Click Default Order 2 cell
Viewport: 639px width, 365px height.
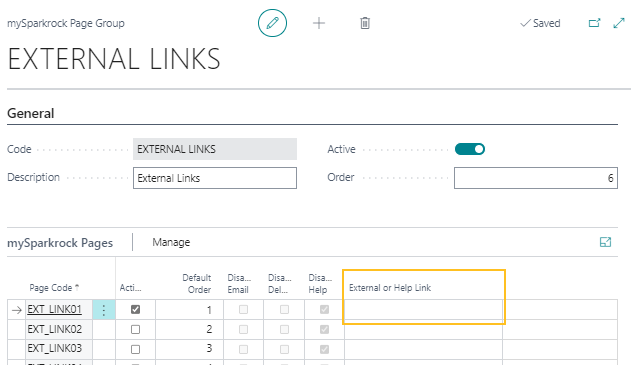[189, 329]
